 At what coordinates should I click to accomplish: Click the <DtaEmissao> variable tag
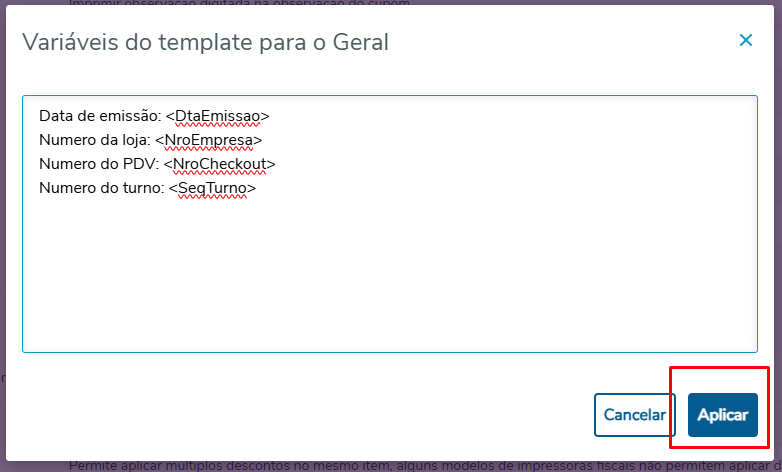(x=218, y=116)
